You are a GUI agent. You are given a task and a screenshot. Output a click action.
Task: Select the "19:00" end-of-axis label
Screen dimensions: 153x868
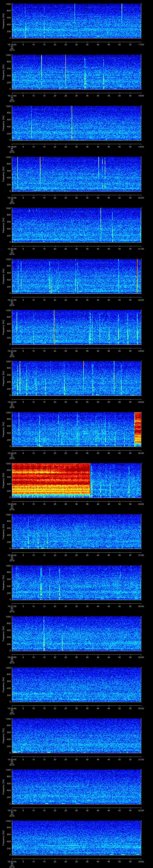point(141,147)
